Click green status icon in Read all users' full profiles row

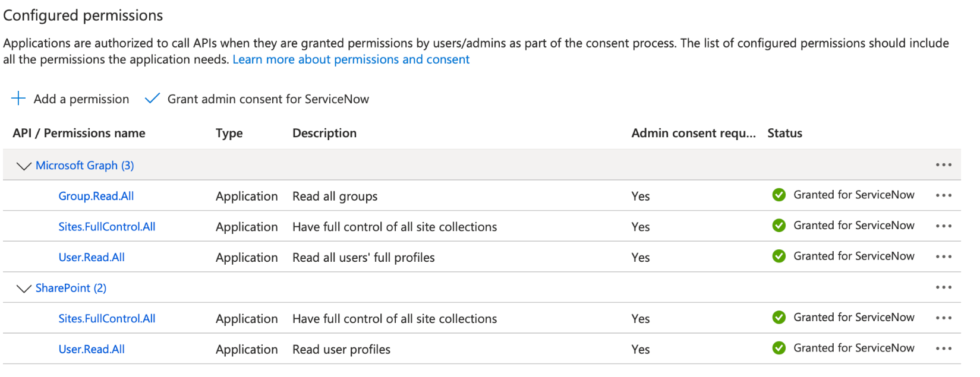pos(779,256)
